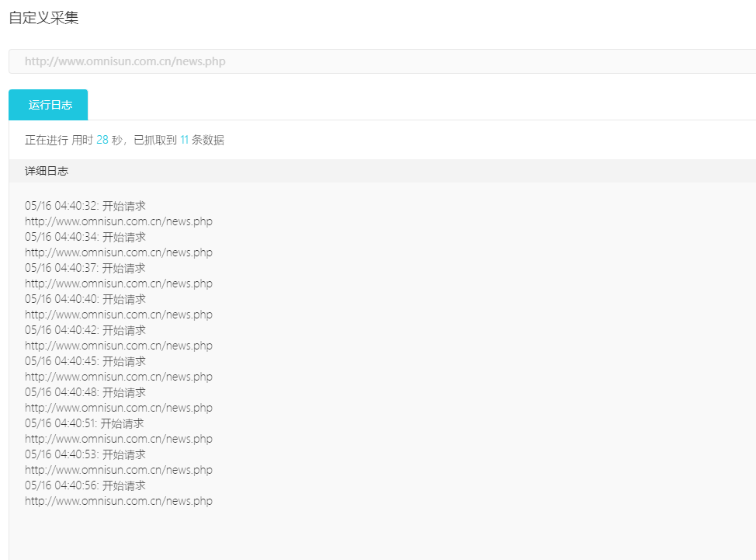This screenshot has width=756, height=560.
Task: Click the 条数据 label after the count
Action: [208, 140]
